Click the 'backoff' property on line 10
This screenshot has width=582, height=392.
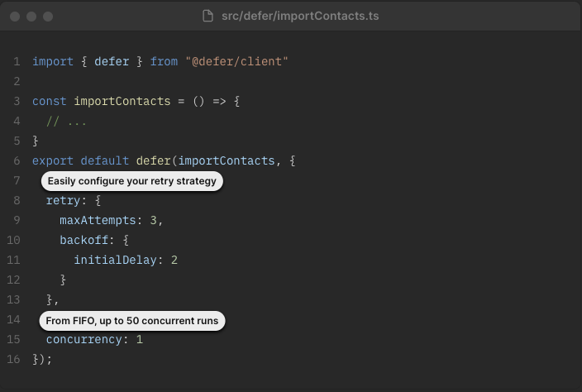83,240
